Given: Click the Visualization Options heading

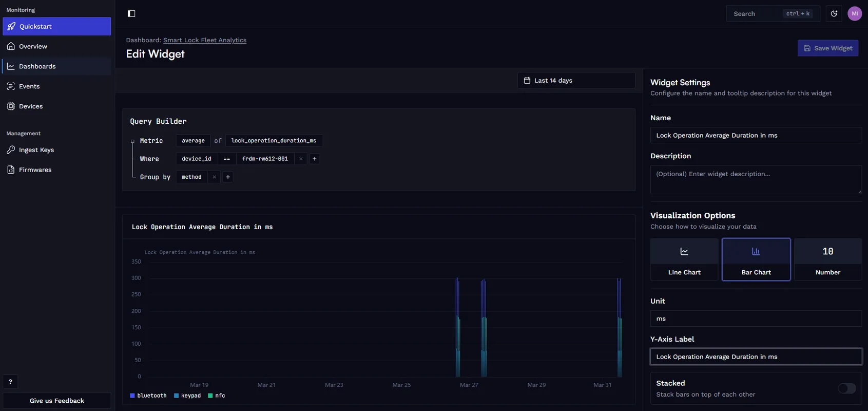Looking at the screenshot, I should [692, 216].
